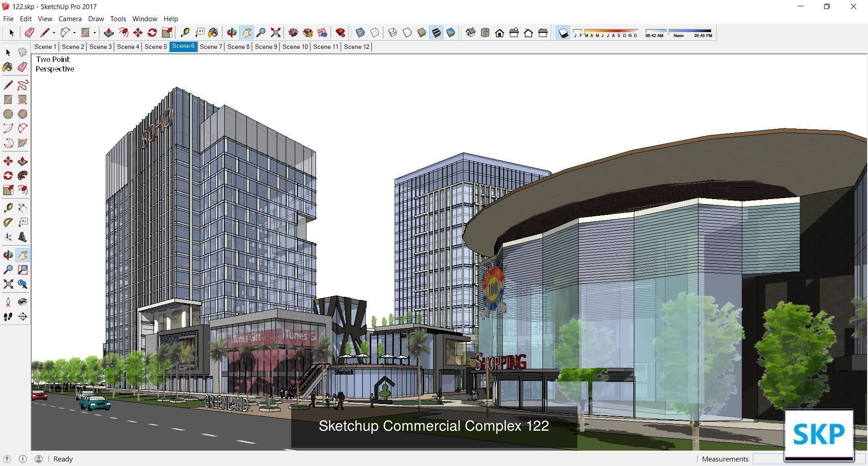Click Previous view tool in side toolbar

(22, 284)
